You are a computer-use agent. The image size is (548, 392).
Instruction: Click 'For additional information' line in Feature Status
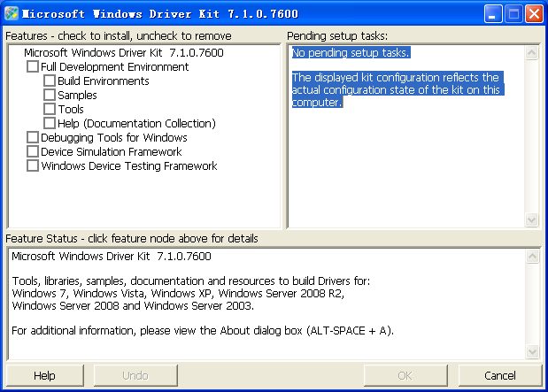click(203, 331)
